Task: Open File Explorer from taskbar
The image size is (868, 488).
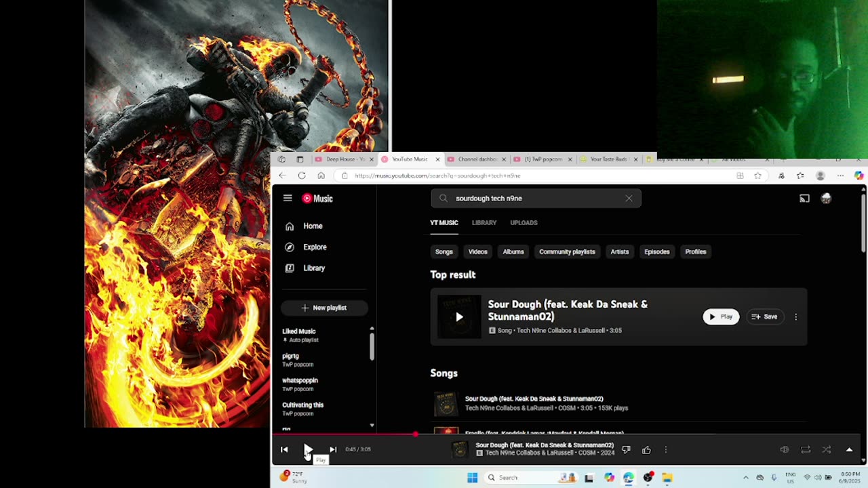Action: pos(667,478)
